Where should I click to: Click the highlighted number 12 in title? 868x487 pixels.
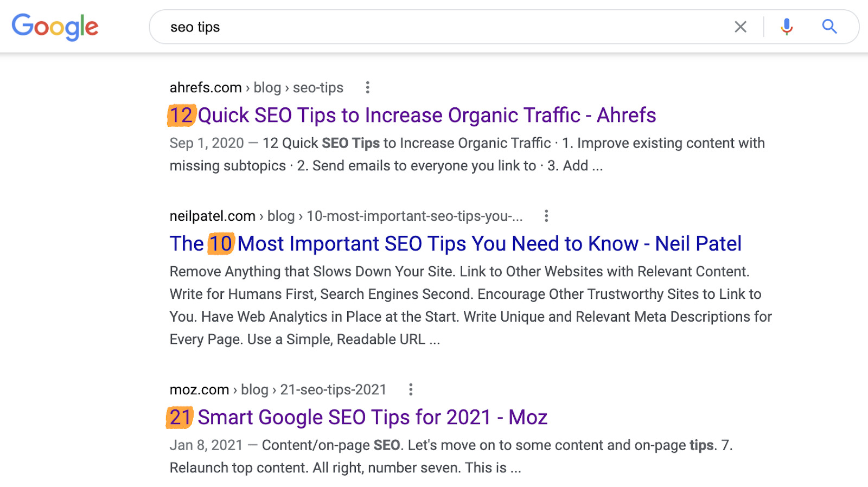(x=181, y=116)
